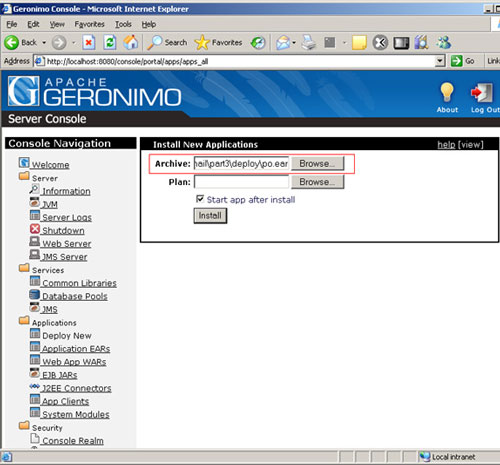Viewport: 500px width, 465px height.
Task: Open the Application EARs link
Action: [76, 349]
